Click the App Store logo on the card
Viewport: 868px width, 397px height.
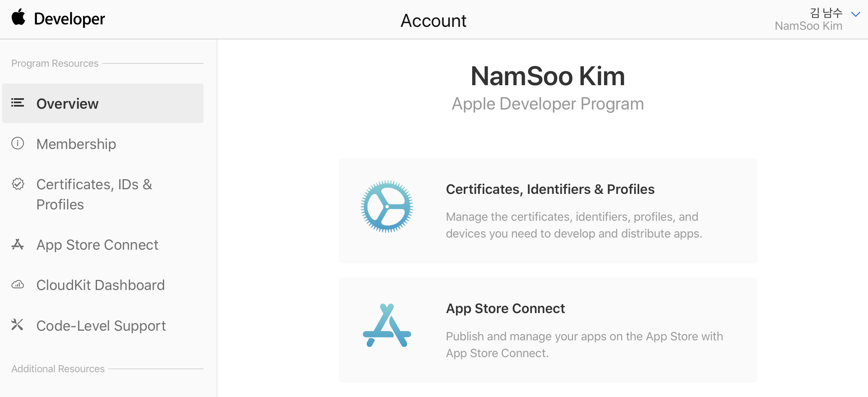[387, 325]
